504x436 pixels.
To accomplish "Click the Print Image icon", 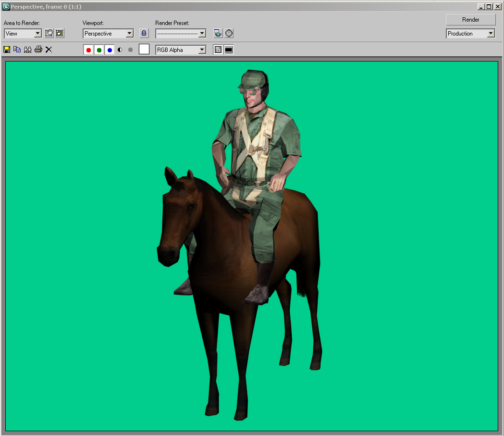I will click(x=38, y=50).
